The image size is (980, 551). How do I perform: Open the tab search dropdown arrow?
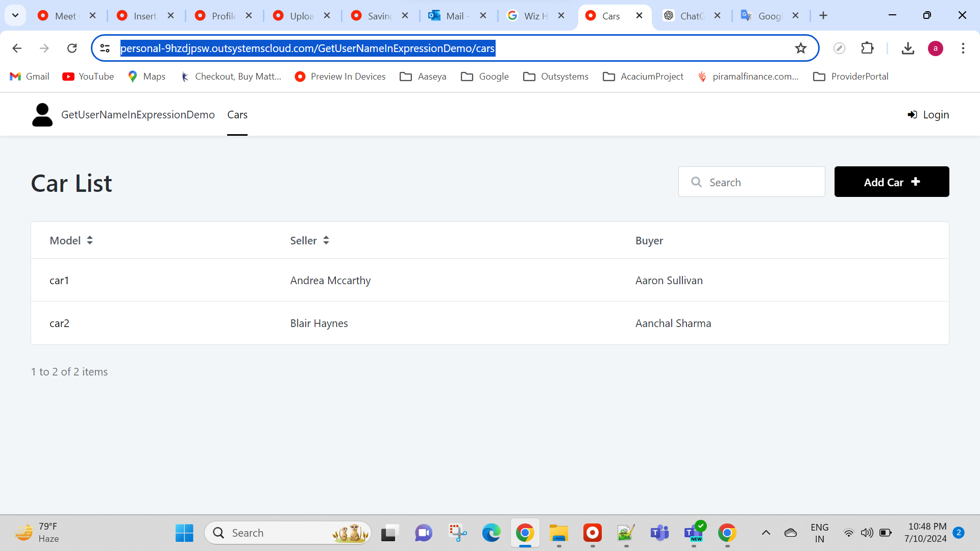(x=15, y=15)
